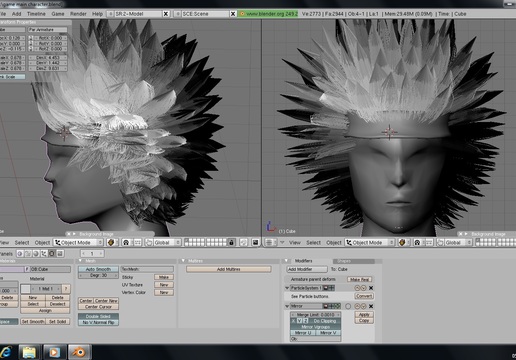Move the Mirror modifier up in stack
Image resolution: width=516 pixels, height=360 pixels.
(357, 306)
